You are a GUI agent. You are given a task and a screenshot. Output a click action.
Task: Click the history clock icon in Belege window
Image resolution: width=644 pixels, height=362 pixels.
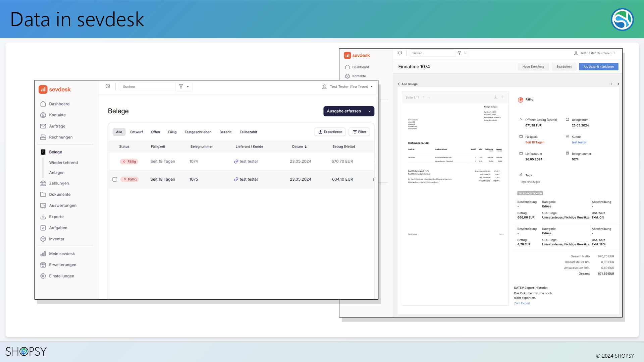[x=108, y=86]
